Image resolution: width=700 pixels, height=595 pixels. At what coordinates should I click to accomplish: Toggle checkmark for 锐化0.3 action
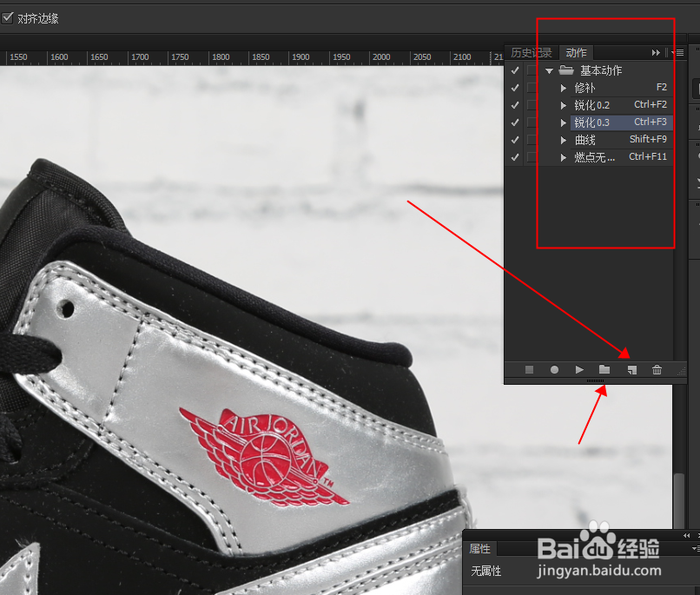[515, 122]
